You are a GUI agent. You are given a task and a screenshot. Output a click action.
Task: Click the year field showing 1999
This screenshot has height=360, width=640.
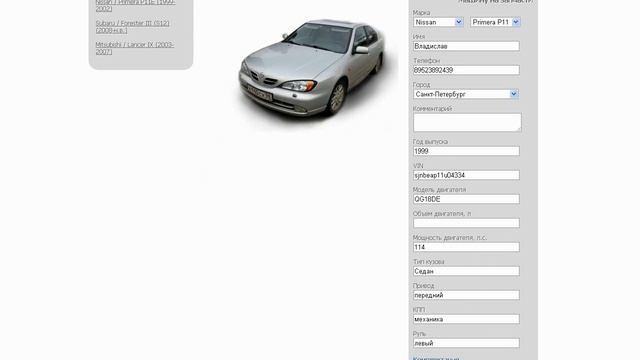tap(466, 151)
